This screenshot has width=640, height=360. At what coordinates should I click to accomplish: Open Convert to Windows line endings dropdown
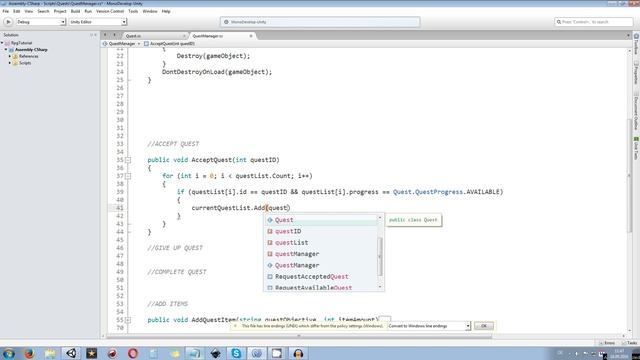tap(429, 326)
